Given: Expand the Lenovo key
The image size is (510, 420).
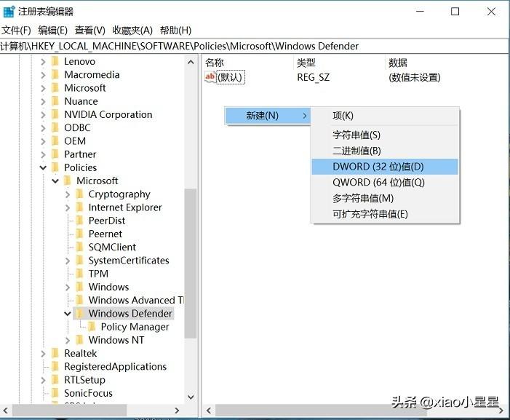Looking at the screenshot, I should pos(43,61).
